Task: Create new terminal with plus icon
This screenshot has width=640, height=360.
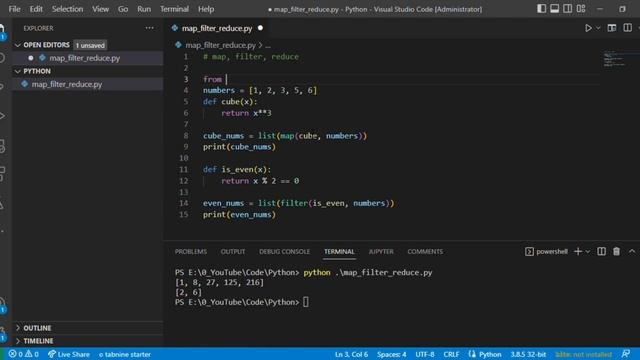Action: coord(578,251)
